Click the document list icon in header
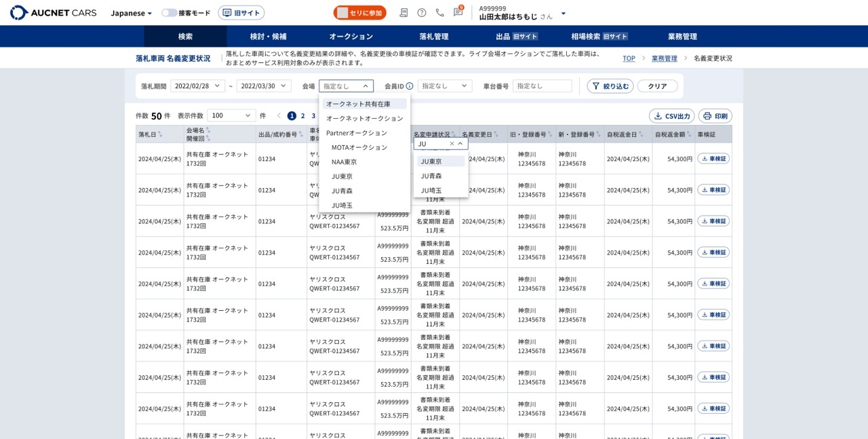The image size is (868, 439). [404, 13]
